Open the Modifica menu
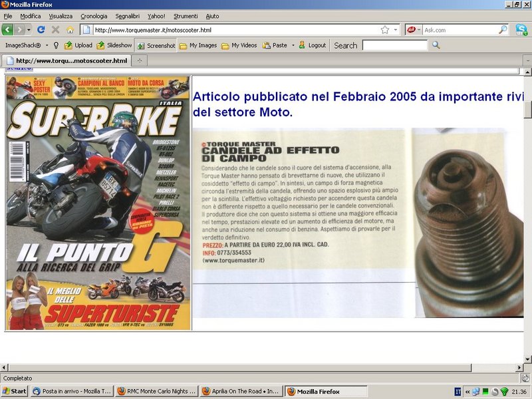532x399 pixels. pos(31,16)
